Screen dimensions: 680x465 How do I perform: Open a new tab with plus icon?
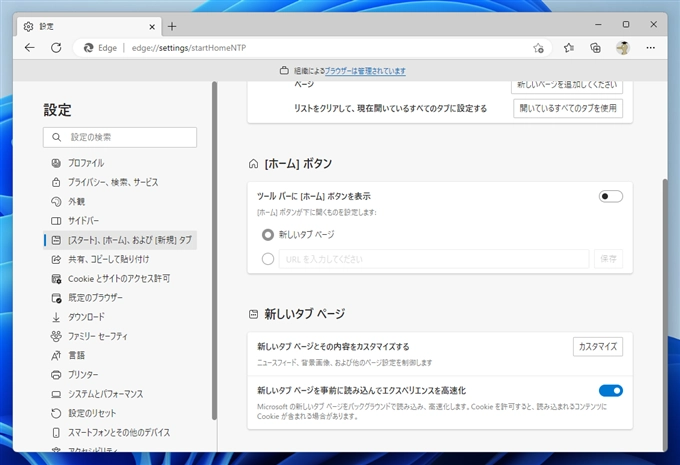[x=172, y=26]
